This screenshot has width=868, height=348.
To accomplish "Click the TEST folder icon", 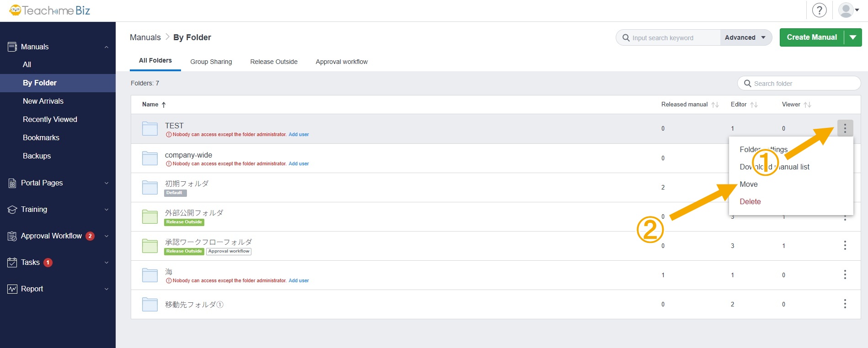I will click(x=150, y=129).
